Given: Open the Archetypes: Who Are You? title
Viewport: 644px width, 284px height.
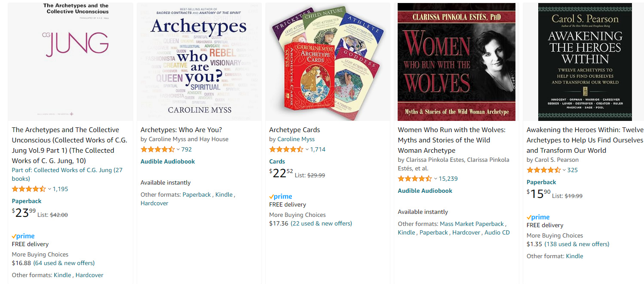Looking at the screenshot, I should [x=181, y=130].
